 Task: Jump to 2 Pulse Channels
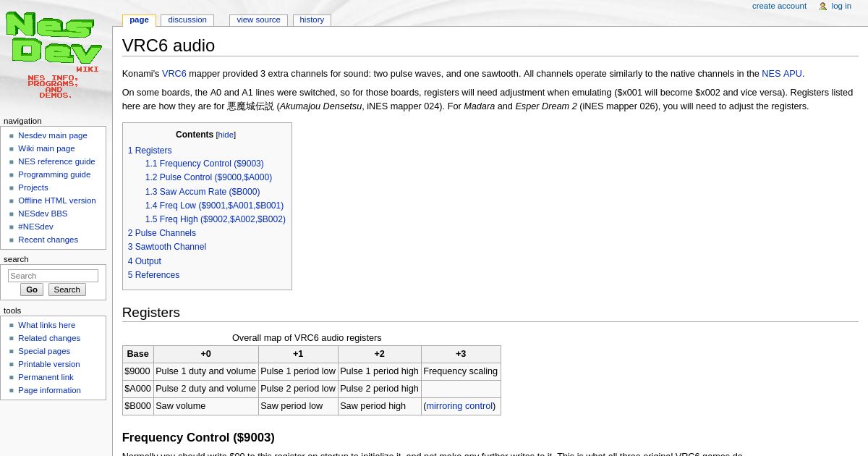tap(162, 233)
